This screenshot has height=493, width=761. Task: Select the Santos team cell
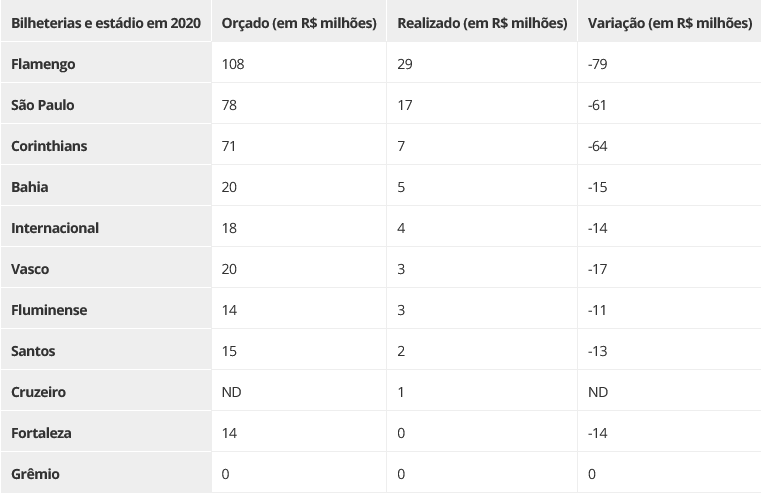33,351
